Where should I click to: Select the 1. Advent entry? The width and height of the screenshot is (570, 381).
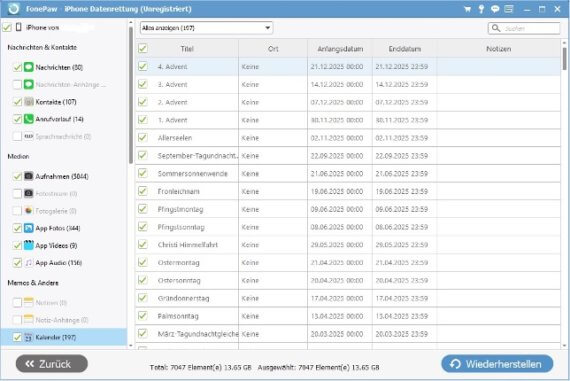[172, 120]
